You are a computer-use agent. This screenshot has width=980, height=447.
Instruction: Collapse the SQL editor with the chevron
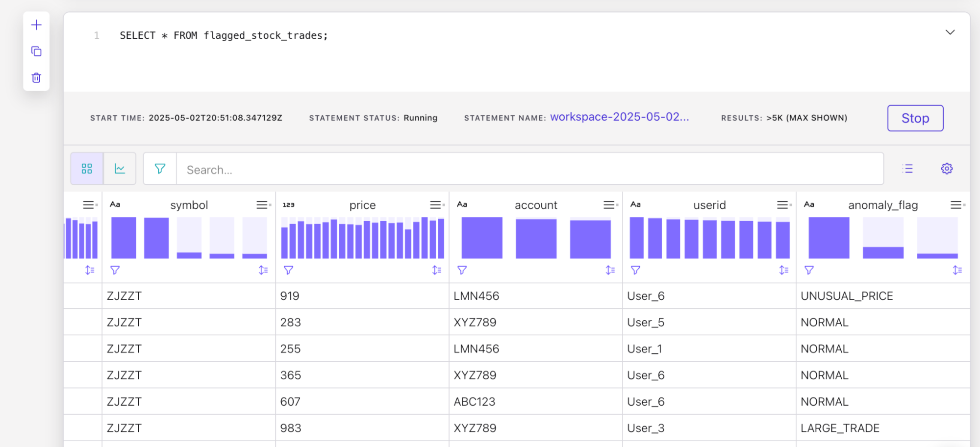[x=950, y=32]
